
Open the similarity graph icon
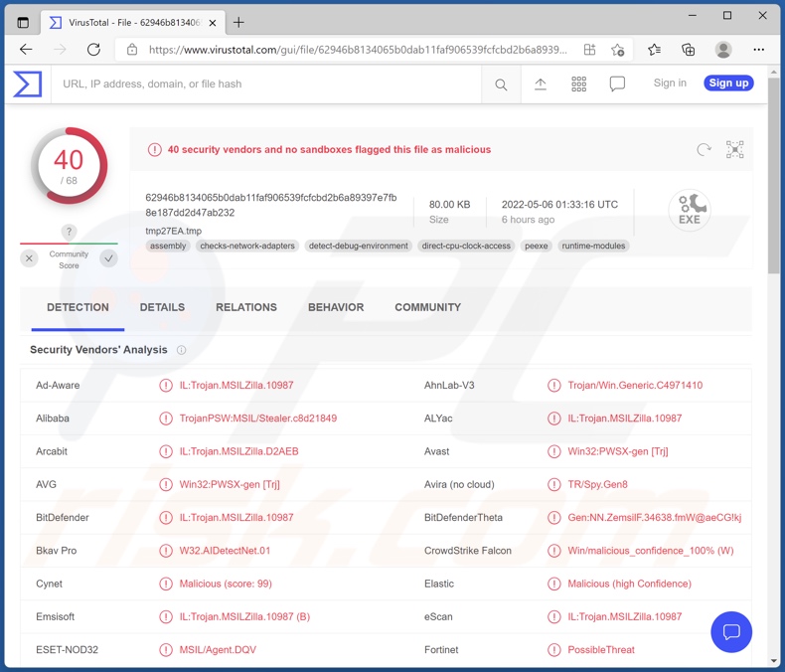tap(735, 149)
